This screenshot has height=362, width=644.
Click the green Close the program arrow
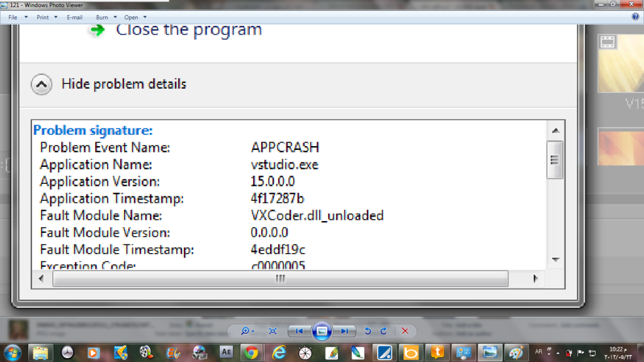[x=98, y=30]
